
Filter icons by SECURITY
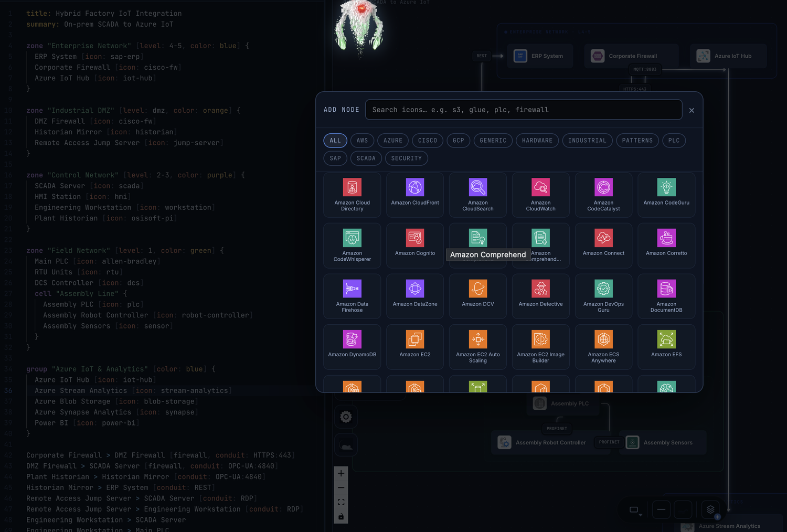407,158
